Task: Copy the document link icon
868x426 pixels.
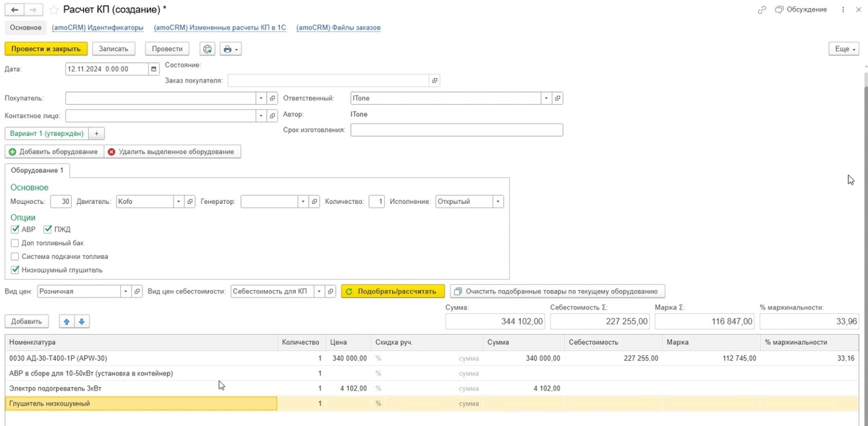Action: click(x=762, y=9)
